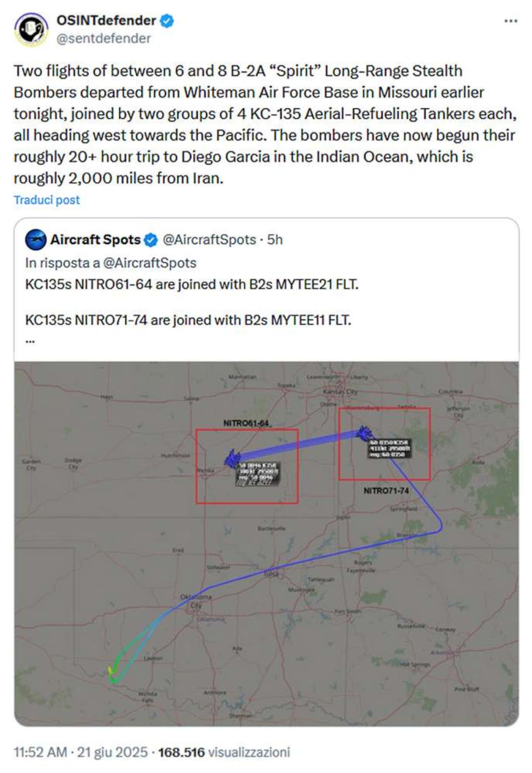Click OSINTdefender's blue verified badge
The height and width of the screenshot is (773, 532).
point(167,21)
